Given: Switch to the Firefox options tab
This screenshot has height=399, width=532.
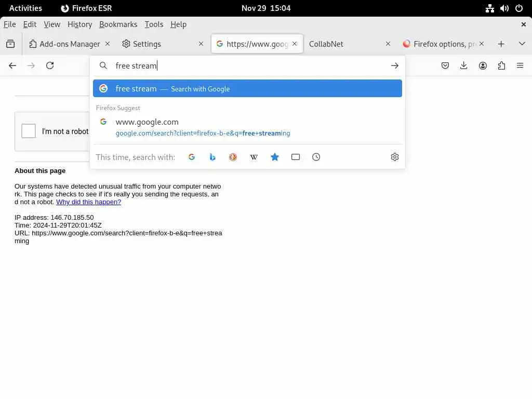Looking at the screenshot, I should point(443,44).
